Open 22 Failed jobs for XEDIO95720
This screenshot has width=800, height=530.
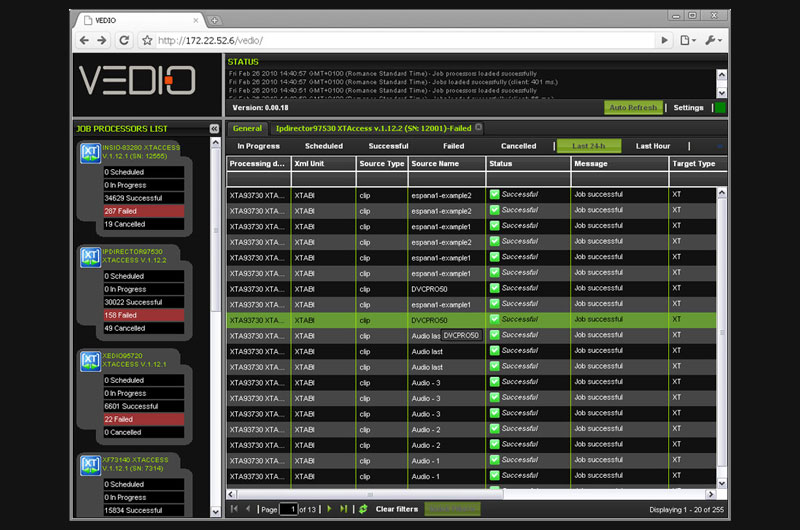143,419
